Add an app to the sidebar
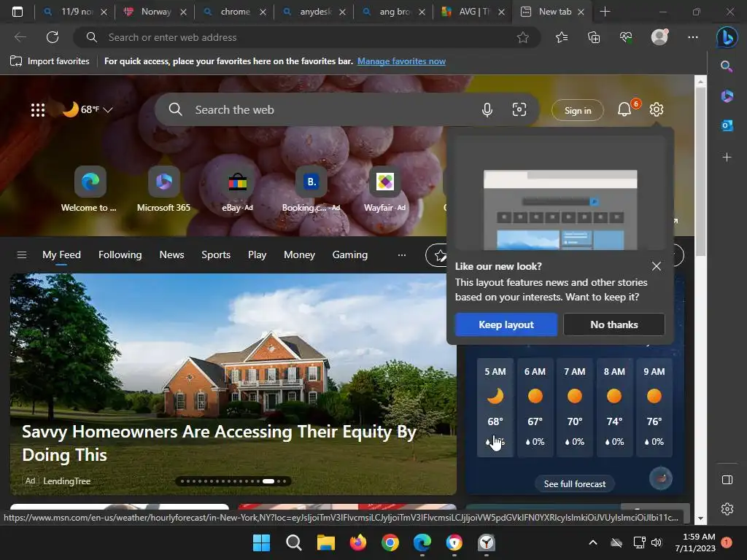 [x=727, y=157]
